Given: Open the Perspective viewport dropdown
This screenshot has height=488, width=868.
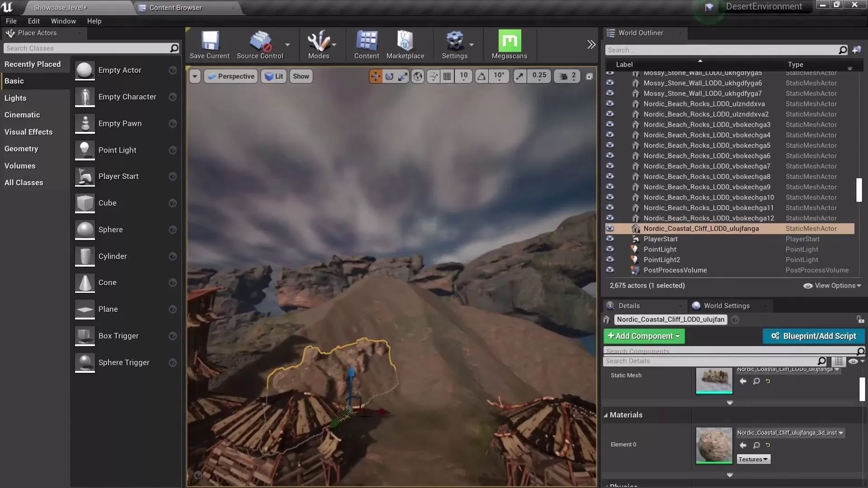Looking at the screenshot, I should 231,76.
